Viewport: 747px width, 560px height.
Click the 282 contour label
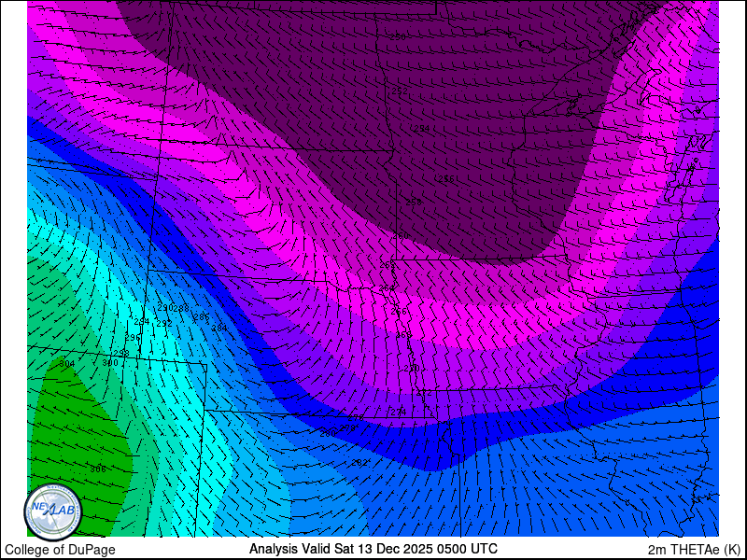click(359, 462)
